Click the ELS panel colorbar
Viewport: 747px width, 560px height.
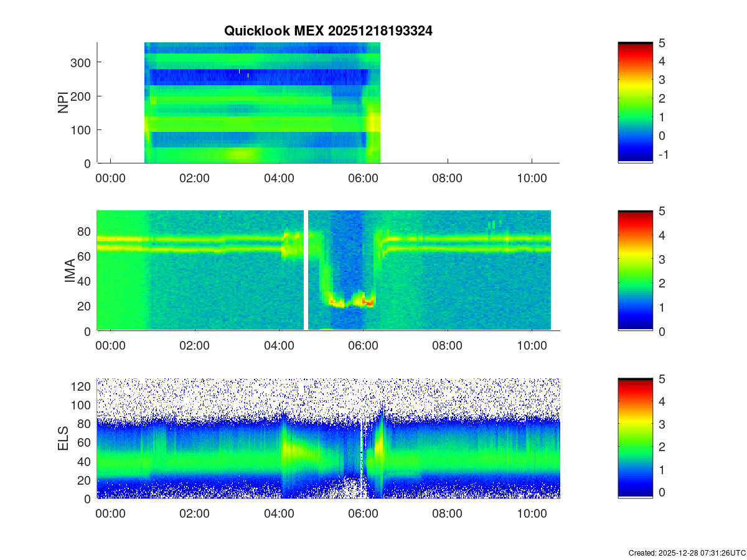click(x=635, y=438)
